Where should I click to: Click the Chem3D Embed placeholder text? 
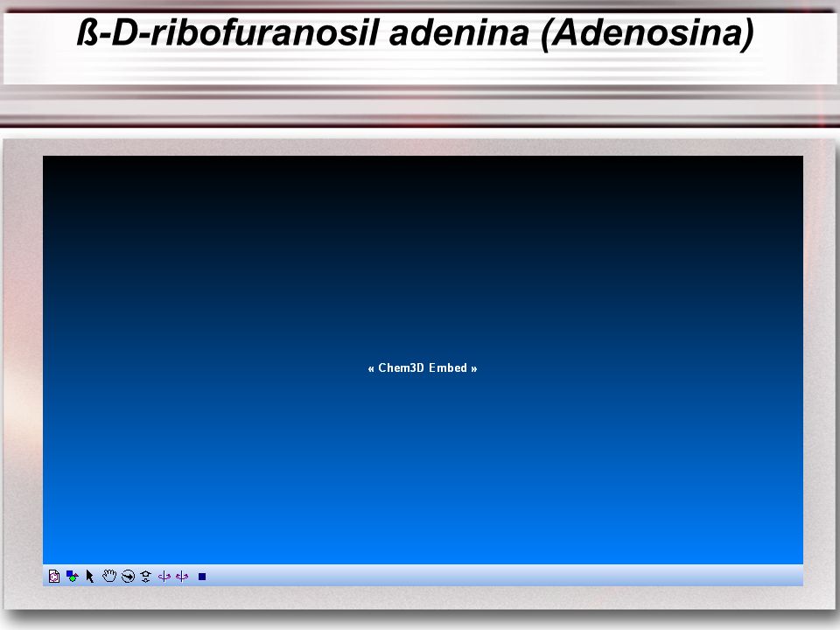tap(423, 368)
